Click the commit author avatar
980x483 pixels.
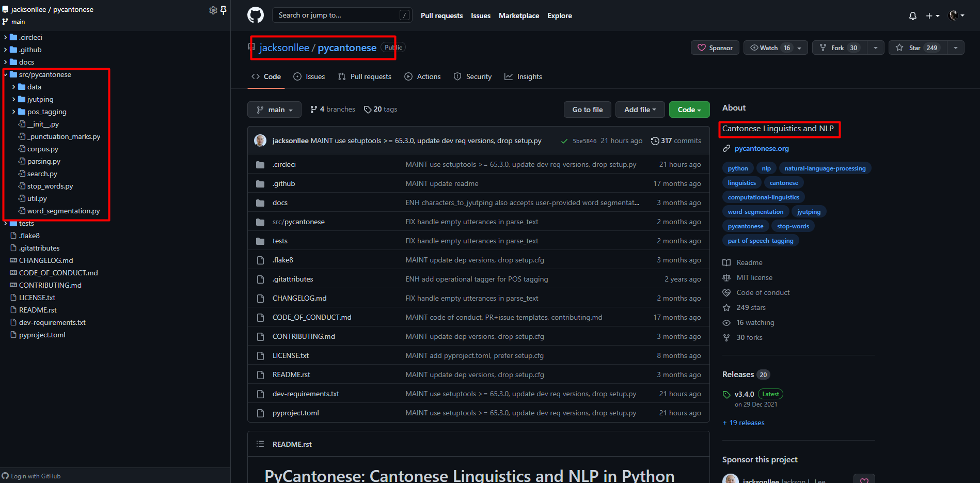(x=261, y=141)
